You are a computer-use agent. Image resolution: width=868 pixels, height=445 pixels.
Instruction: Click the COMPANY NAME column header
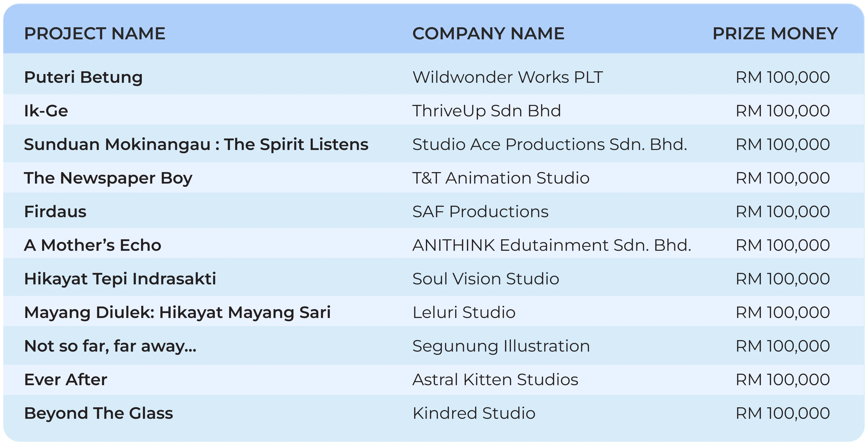tap(488, 34)
